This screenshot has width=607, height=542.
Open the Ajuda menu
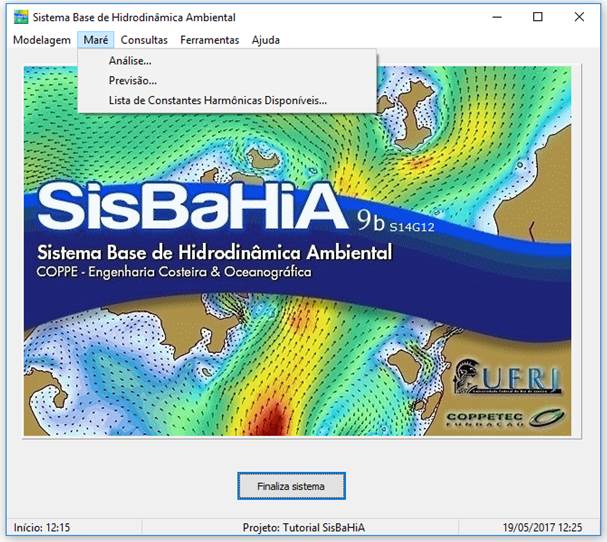pyautogui.click(x=266, y=40)
